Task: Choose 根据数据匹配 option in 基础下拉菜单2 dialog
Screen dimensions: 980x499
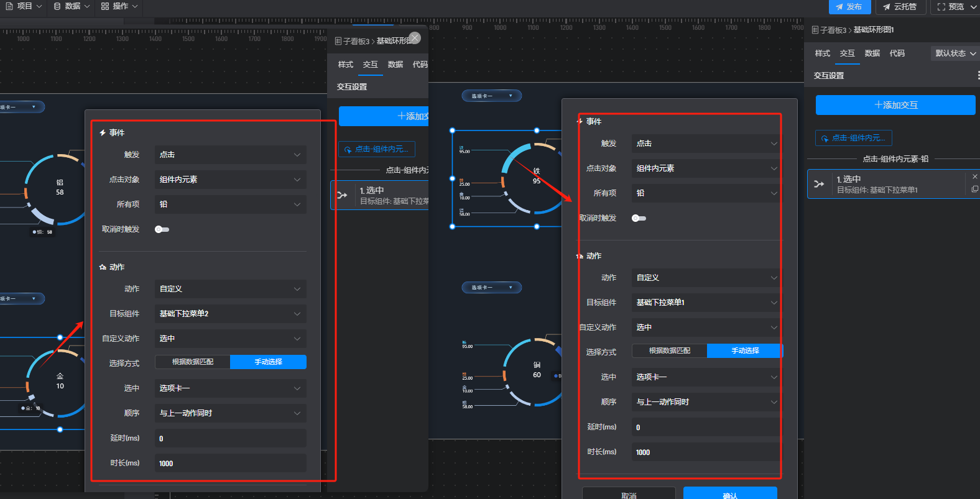Action: click(193, 362)
